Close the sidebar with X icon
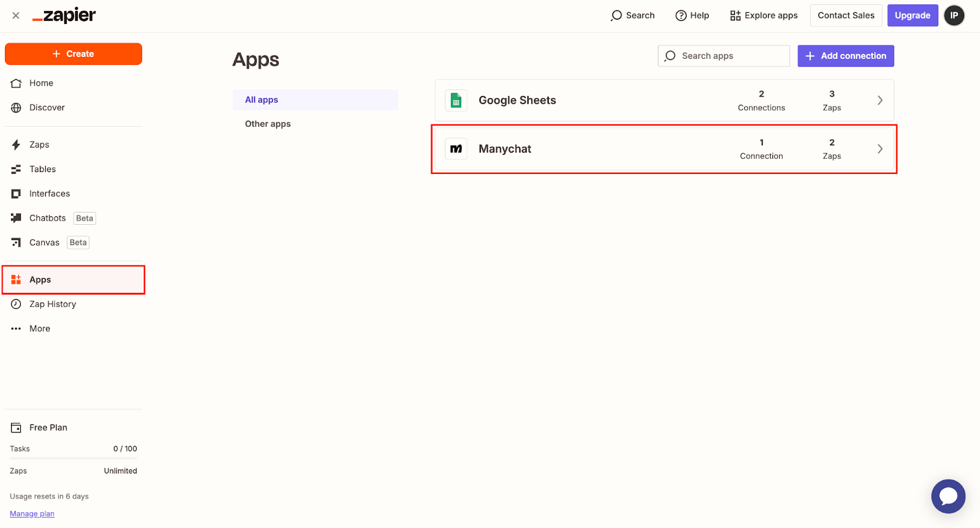 click(x=16, y=15)
